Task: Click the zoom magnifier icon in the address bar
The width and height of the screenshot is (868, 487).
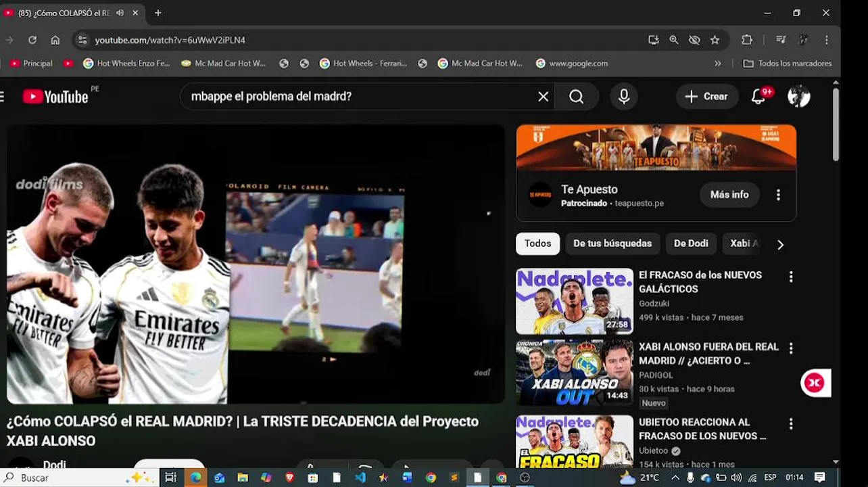Action: click(x=673, y=40)
